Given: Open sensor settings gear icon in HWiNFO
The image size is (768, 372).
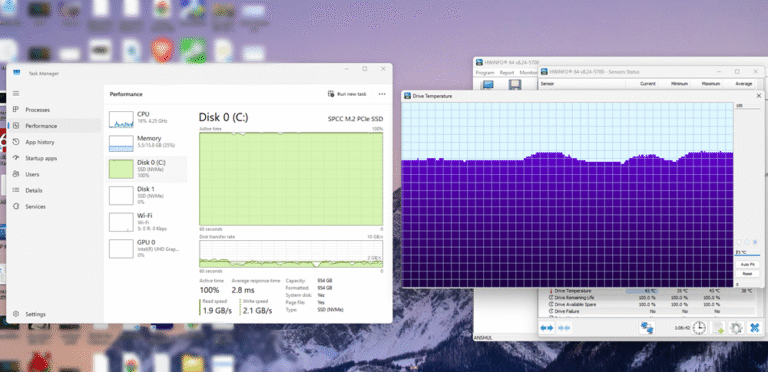Looking at the screenshot, I should pyautogui.click(x=736, y=328).
